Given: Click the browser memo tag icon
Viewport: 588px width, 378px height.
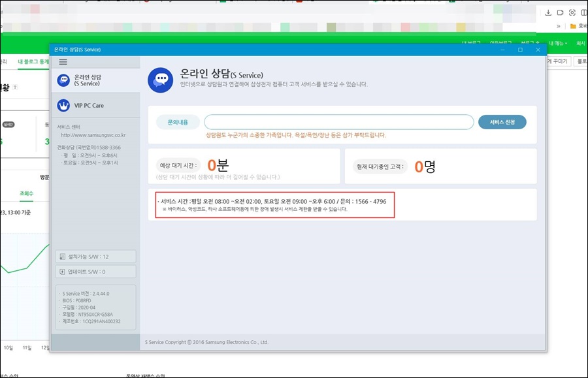Looking at the screenshot, I should point(560,12).
